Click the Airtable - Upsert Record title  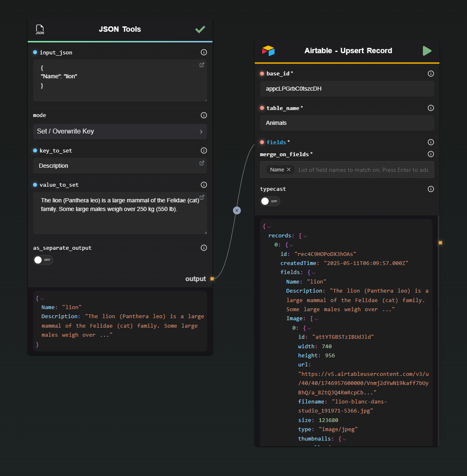pyautogui.click(x=348, y=51)
